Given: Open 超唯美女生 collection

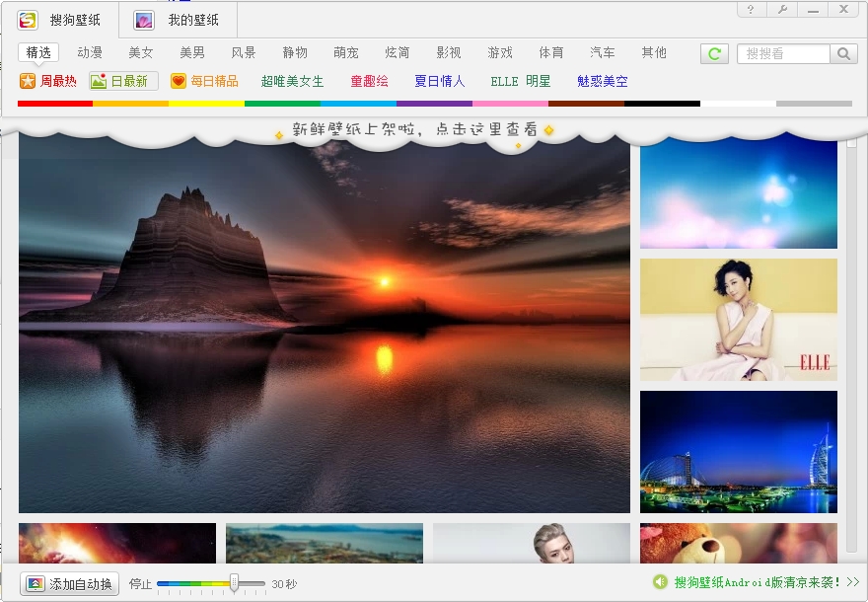Looking at the screenshot, I should pos(292,81).
